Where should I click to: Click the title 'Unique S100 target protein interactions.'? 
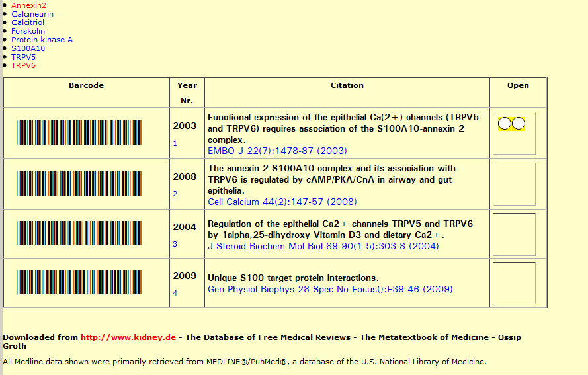coord(293,278)
